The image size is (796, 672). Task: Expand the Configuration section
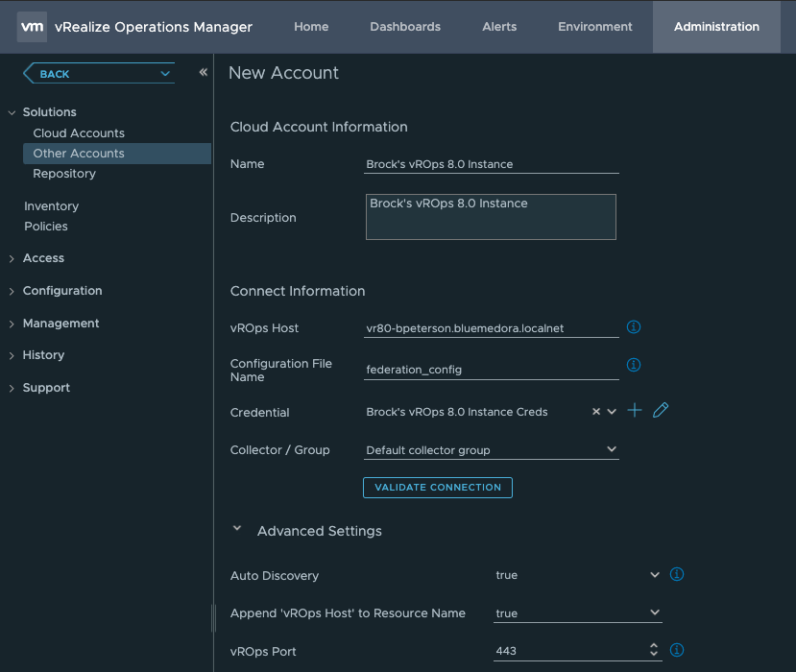point(12,291)
